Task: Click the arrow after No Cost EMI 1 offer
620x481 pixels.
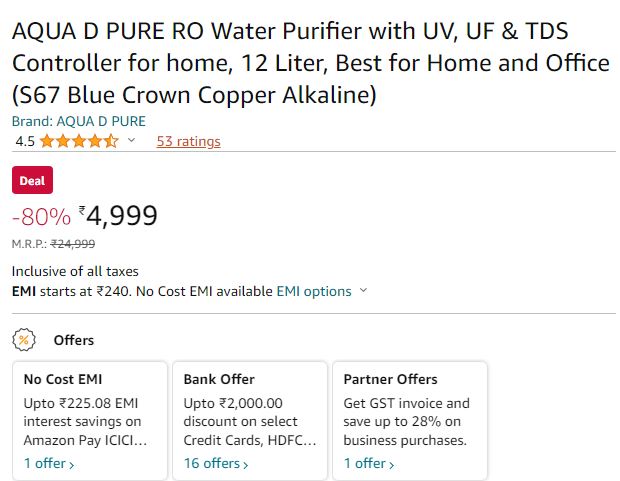Action: click(x=72, y=465)
